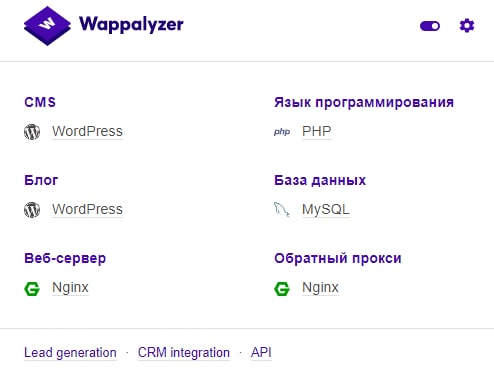
Task: Click the Nginx icon under Обратный прокси
Action: point(282,288)
